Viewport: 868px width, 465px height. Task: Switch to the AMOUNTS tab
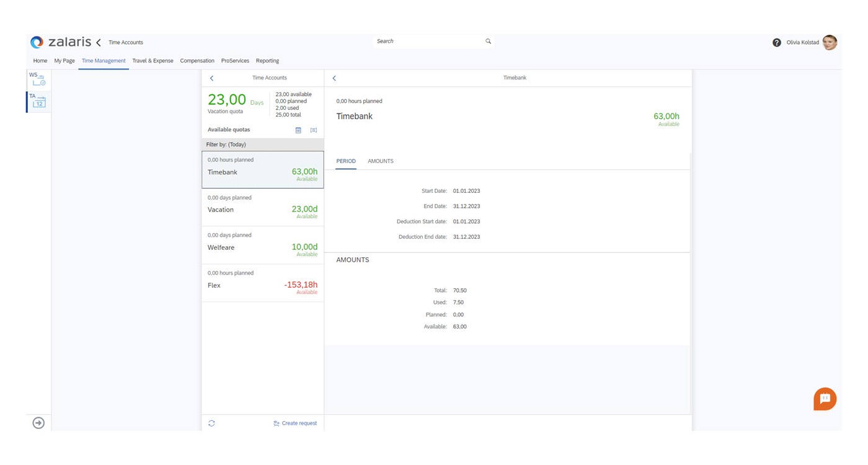(x=380, y=161)
